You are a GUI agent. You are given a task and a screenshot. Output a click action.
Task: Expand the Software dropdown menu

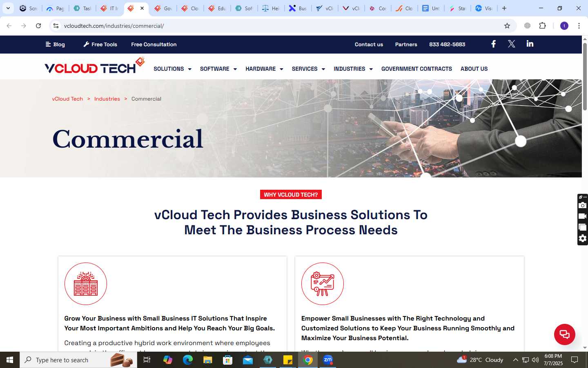218,69
